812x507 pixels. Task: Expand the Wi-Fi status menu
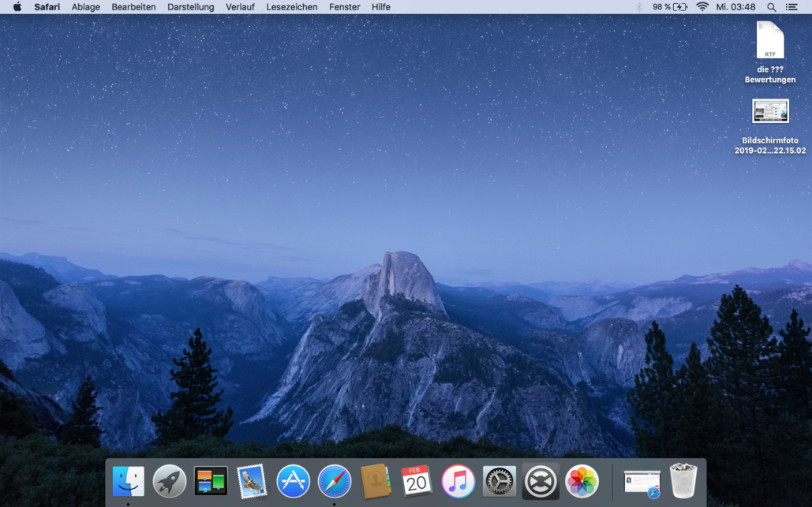pyautogui.click(x=702, y=7)
